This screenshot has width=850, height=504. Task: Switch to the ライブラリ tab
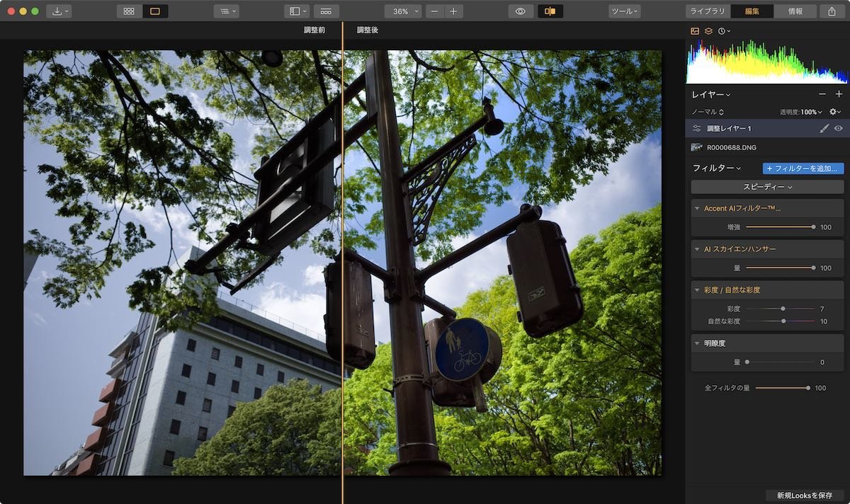point(708,11)
